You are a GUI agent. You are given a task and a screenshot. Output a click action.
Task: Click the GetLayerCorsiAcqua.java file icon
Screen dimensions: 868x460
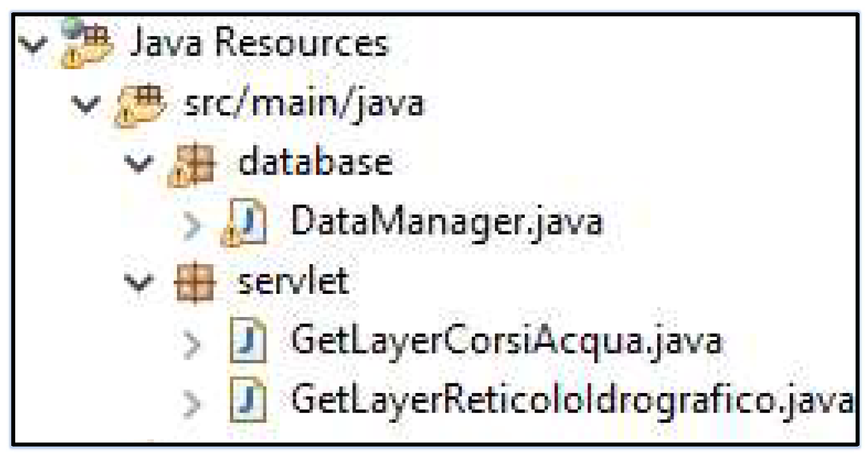pos(248,342)
